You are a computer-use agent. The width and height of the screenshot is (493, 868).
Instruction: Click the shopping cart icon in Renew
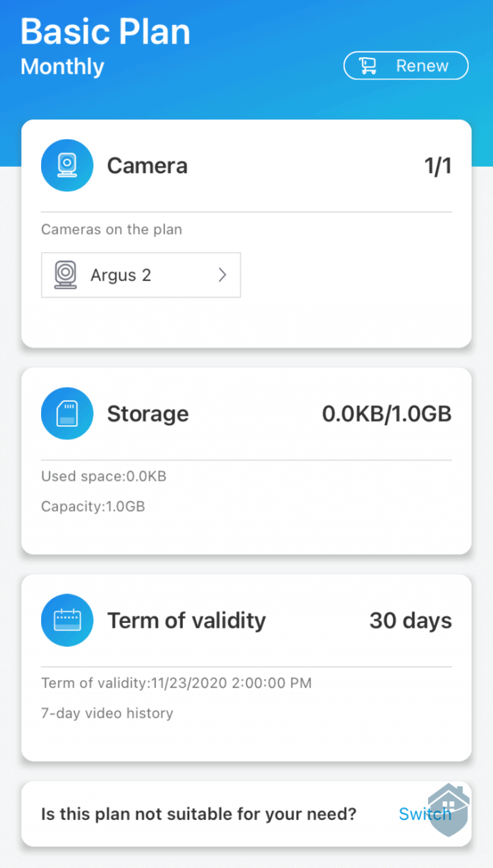coord(368,66)
